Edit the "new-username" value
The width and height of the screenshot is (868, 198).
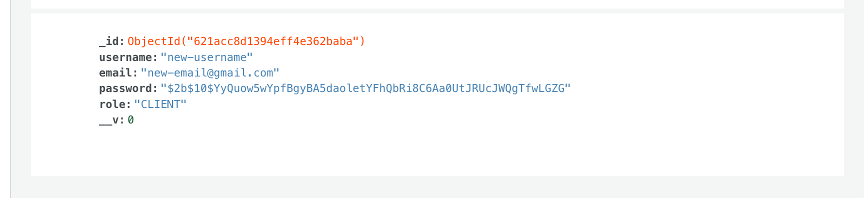(206, 57)
